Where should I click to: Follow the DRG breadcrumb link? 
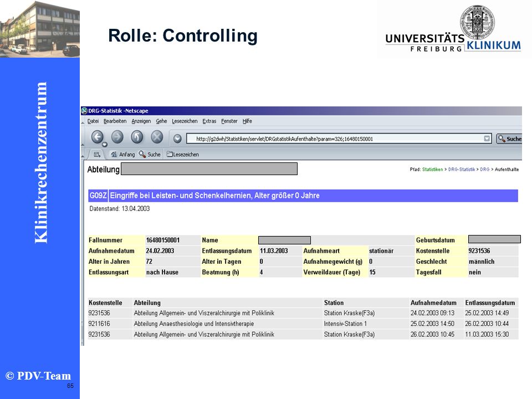pos(485,170)
